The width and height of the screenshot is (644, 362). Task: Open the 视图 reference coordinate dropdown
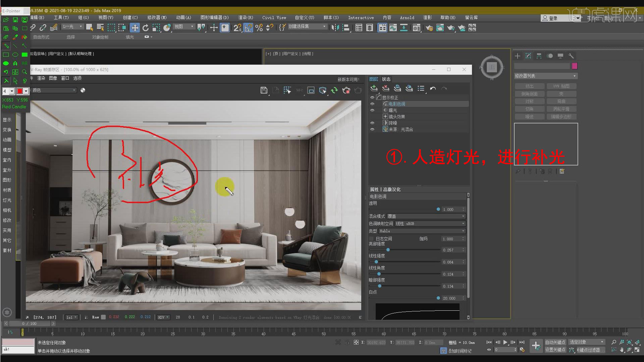pyautogui.click(x=184, y=26)
